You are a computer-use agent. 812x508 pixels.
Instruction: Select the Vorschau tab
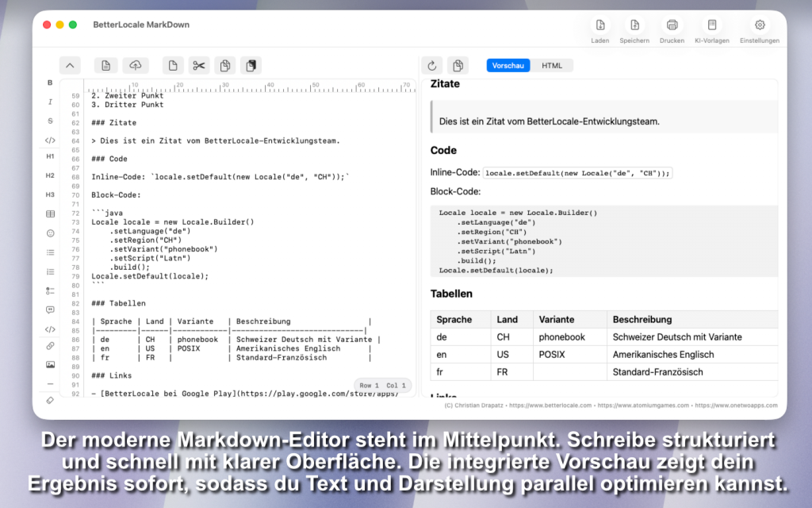[x=508, y=66]
